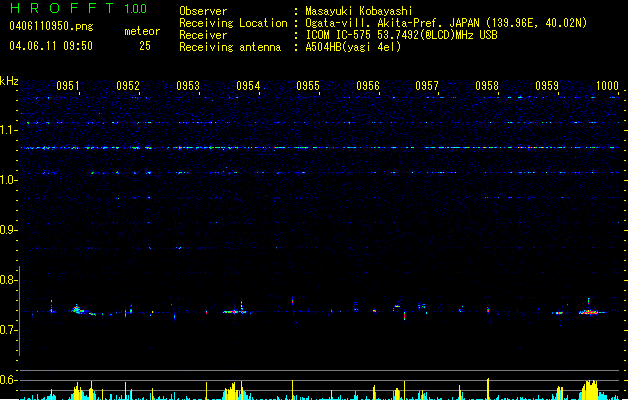This screenshot has height=400, width=629.
Task: Click the meteor label
Action: 142,31
